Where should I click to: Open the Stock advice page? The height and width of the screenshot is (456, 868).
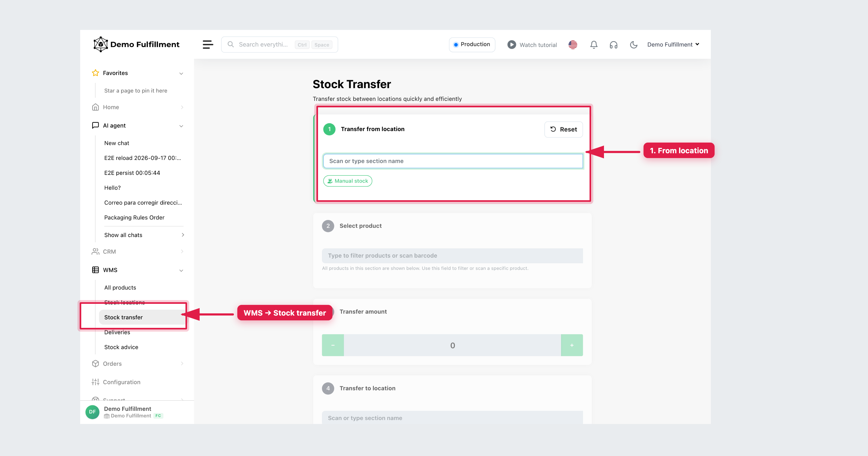(121, 347)
